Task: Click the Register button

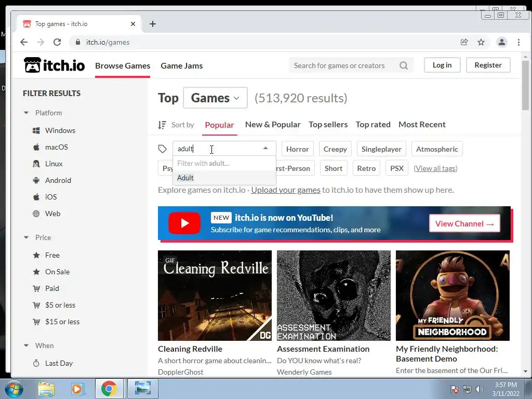Action: [x=488, y=65]
